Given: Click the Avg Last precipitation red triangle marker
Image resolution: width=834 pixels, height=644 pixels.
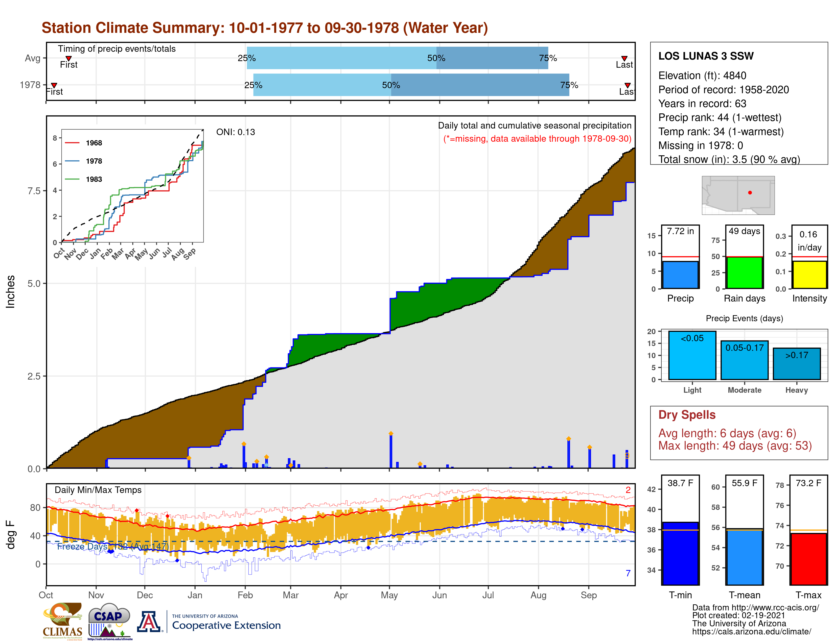Looking at the screenshot, I should (x=624, y=58).
